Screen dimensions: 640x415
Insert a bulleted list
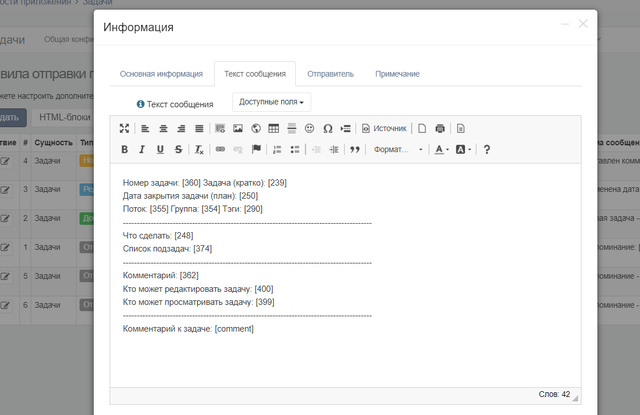295,149
